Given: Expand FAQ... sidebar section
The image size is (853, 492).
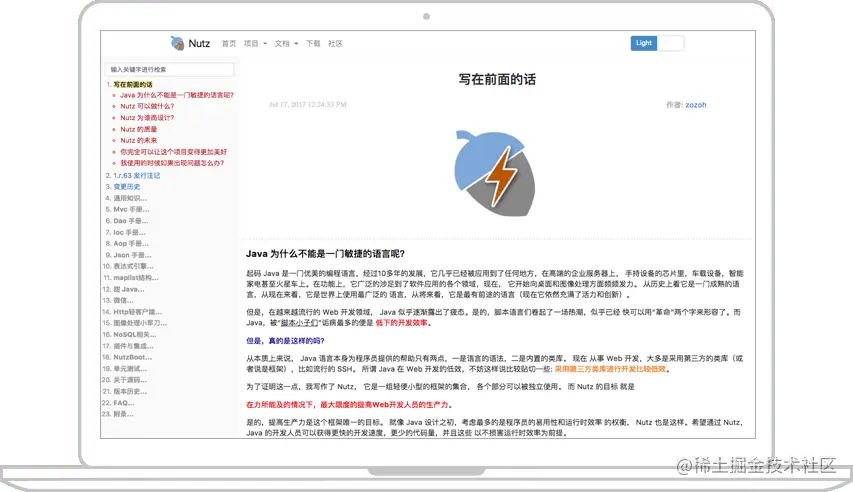Looking at the screenshot, I should pyautogui.click(x=124, y=403).
